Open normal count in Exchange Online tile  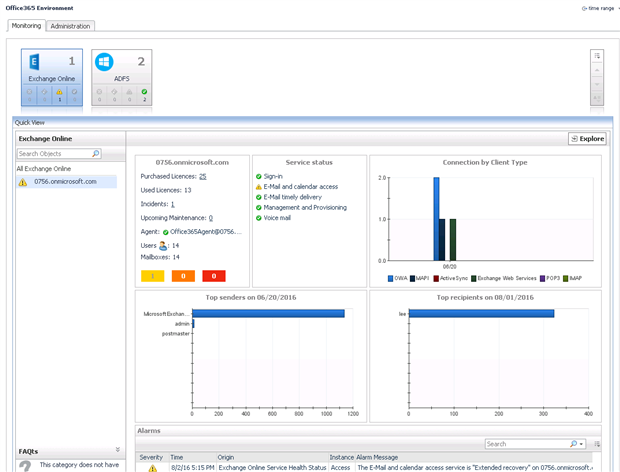click(x=74, y=95)
